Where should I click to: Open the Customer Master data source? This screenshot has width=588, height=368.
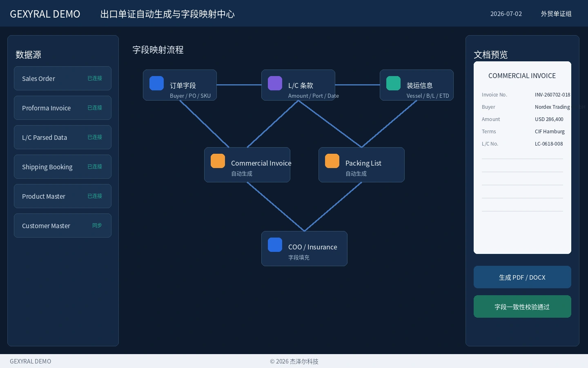coord(62,225)
